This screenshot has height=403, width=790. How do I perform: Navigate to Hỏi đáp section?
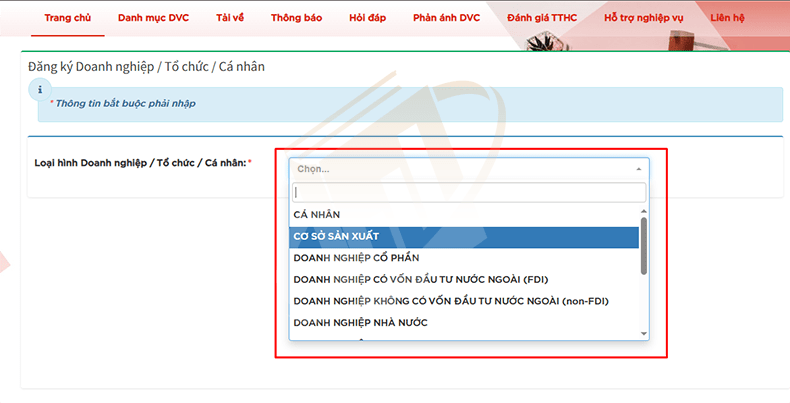pyautogui.click(x=369, y=18)
